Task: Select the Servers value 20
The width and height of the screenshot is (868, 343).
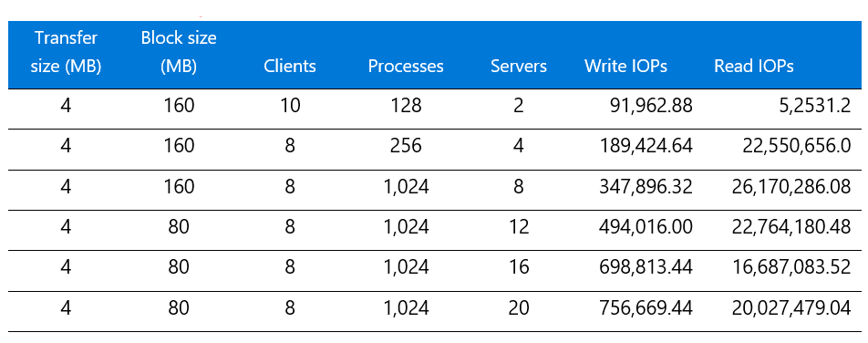Action: tap(518, 307)
